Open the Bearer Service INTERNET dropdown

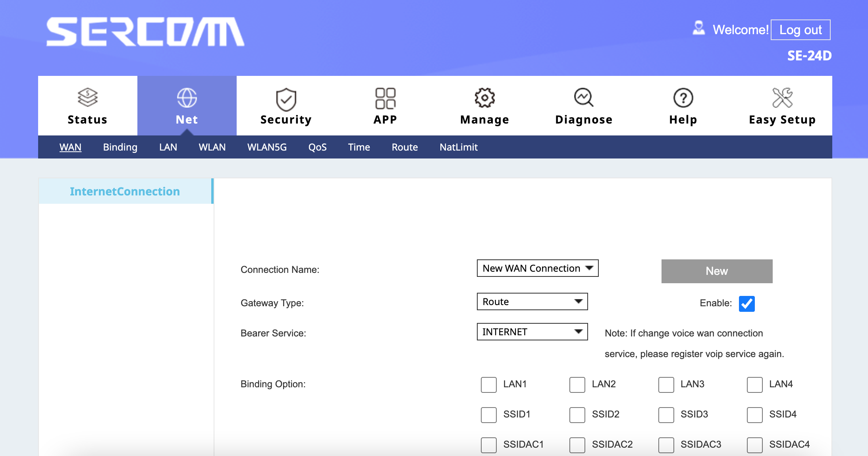pos(532,332)
